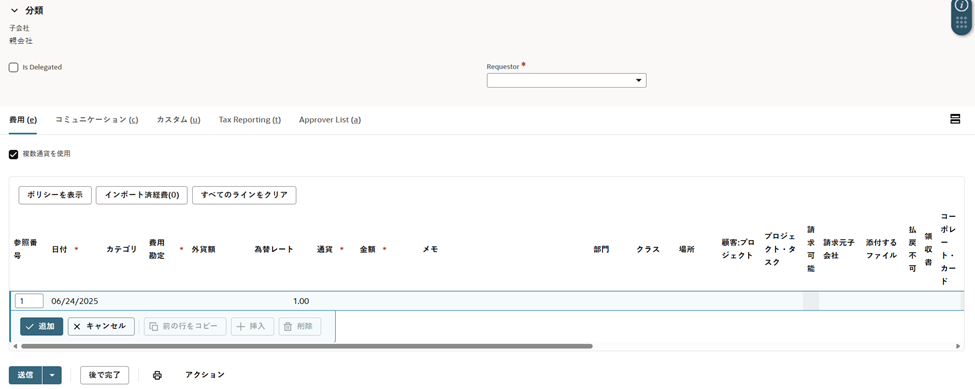Click the プロジェクト・タスク column header
This screenshot has height=389, width=975.
tap(780, 249)
